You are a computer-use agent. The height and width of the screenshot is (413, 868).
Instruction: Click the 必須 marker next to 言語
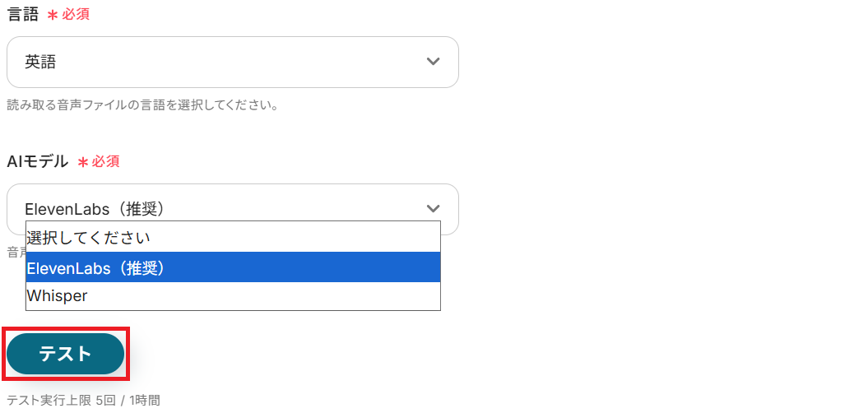pos(76,14)
